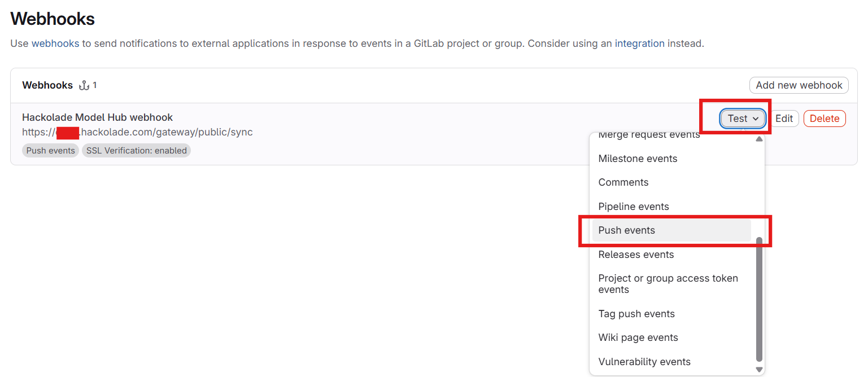The image size is (868, 377).
Task: Pick Pipeline events in the dropdown
Action: [x=633, y=207]
